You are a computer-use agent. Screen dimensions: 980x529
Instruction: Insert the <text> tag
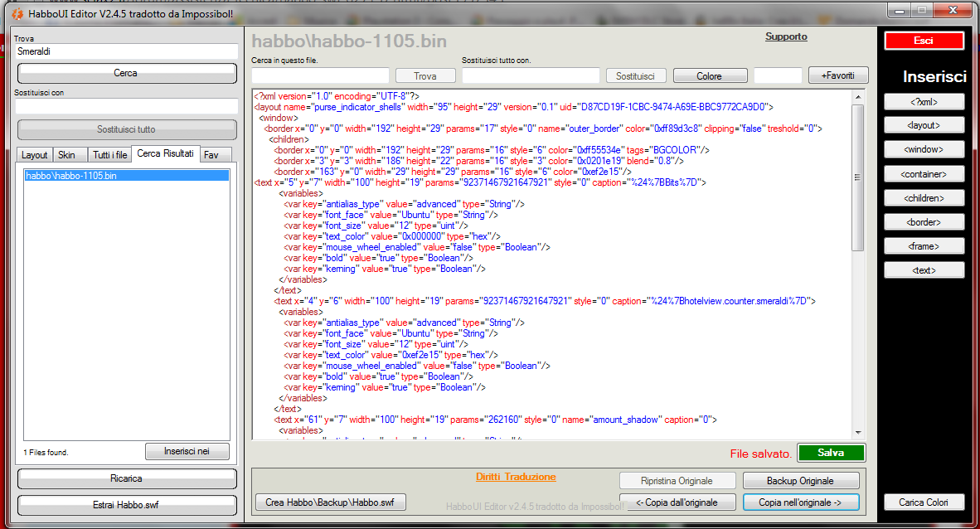coord(924,270)
